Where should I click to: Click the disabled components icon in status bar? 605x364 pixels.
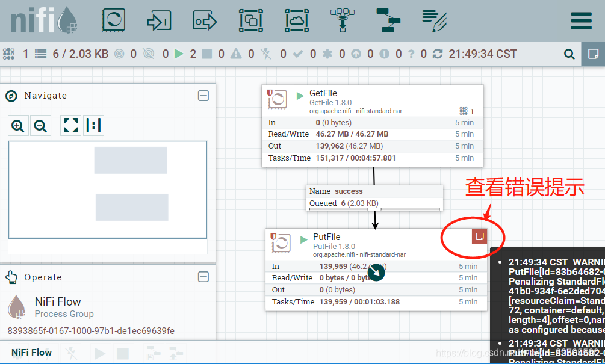click(x=266, y=54)
